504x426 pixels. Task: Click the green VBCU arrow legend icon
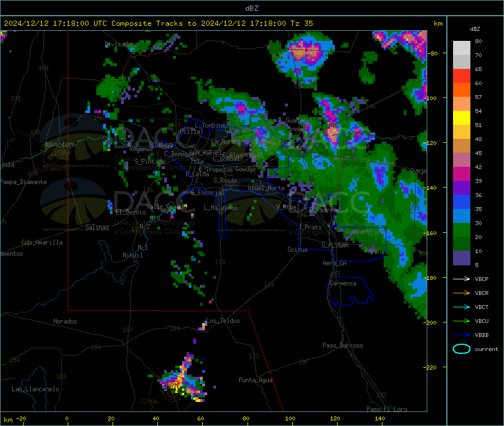461,321
